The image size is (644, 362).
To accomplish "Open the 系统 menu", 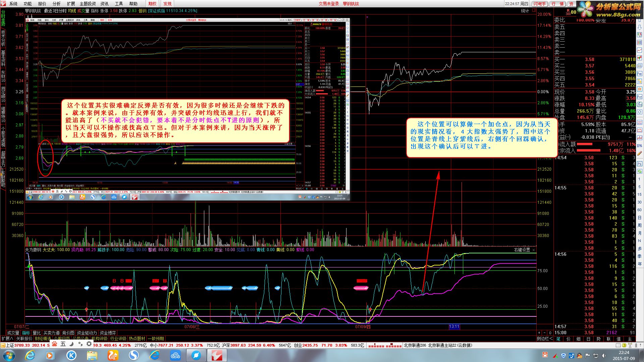I will click(13, 4).
